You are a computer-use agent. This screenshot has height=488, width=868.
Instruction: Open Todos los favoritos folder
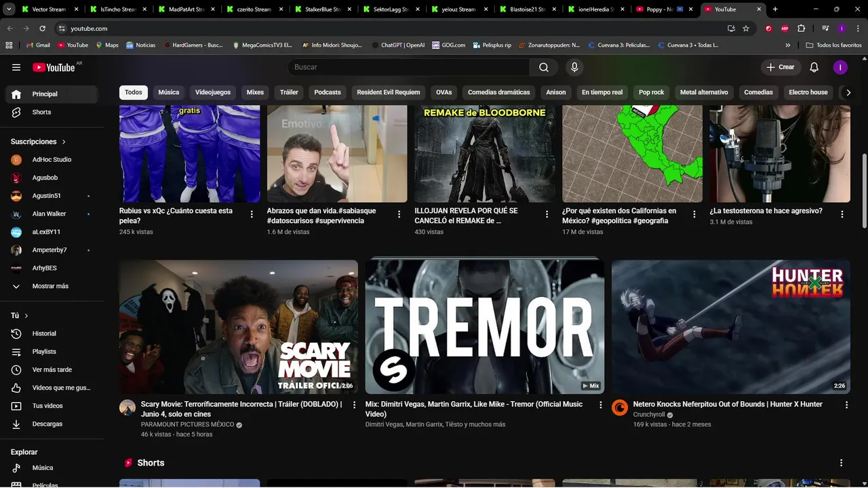click(x=834, y=45)
